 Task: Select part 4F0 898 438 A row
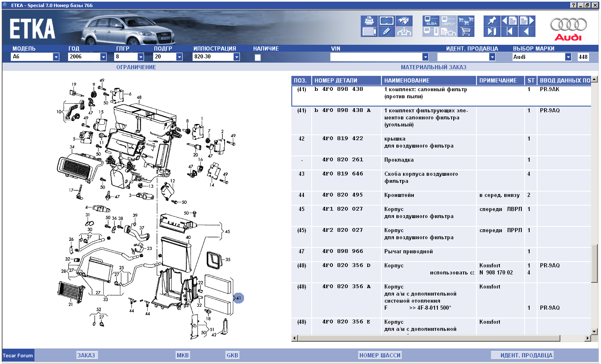pyautogui.click(x=441, y=120)
